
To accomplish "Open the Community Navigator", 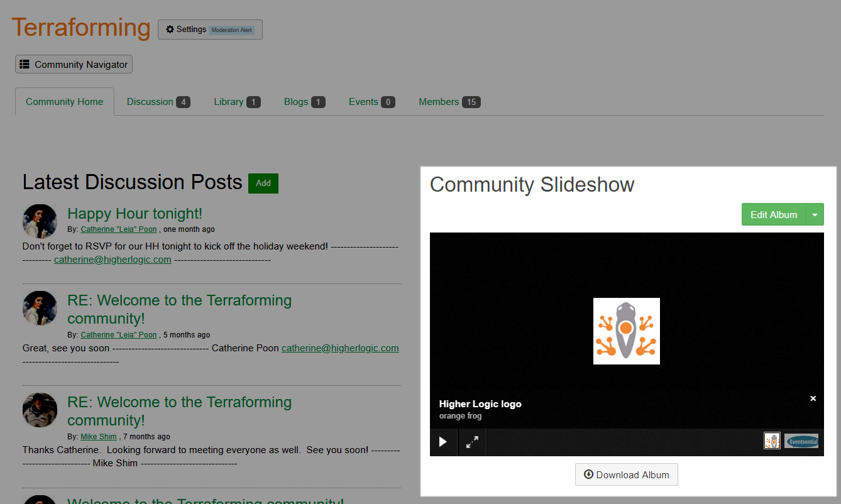I will [x=74, y=64].
